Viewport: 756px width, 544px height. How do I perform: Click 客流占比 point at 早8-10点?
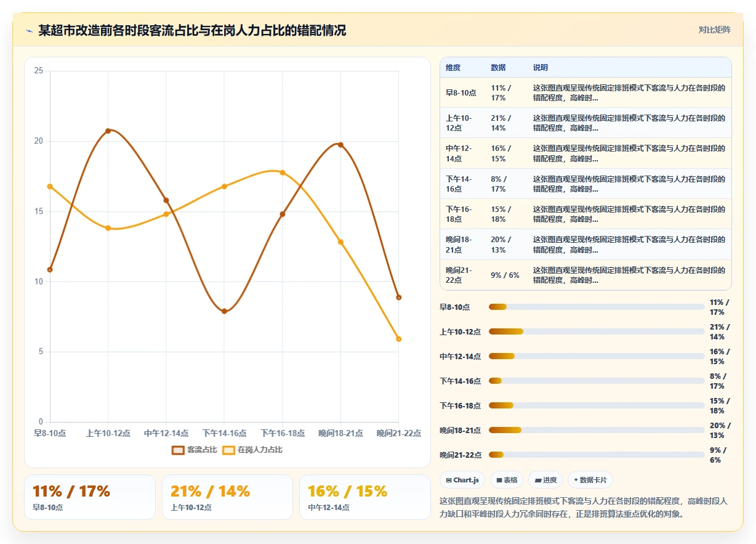pos(50,270)
